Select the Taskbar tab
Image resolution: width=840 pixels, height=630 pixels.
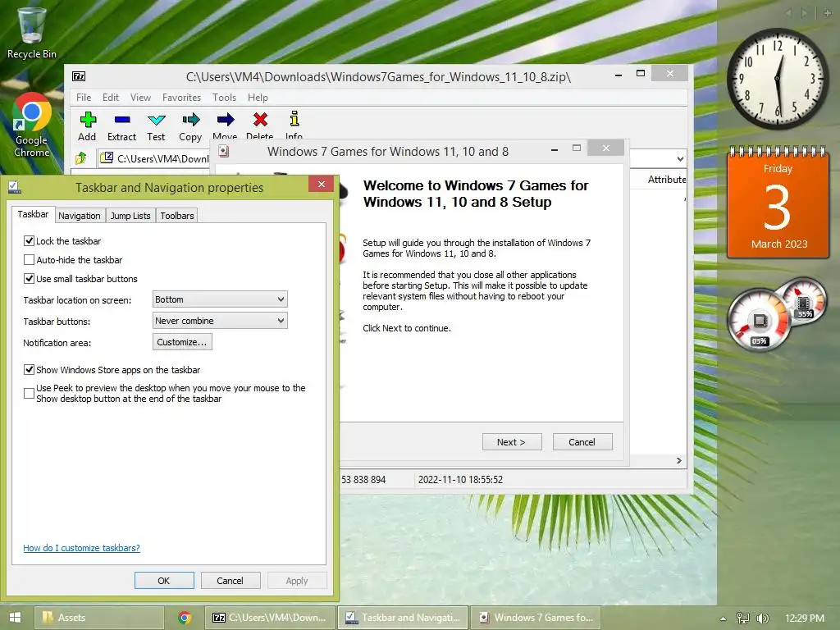coord(33,214)
